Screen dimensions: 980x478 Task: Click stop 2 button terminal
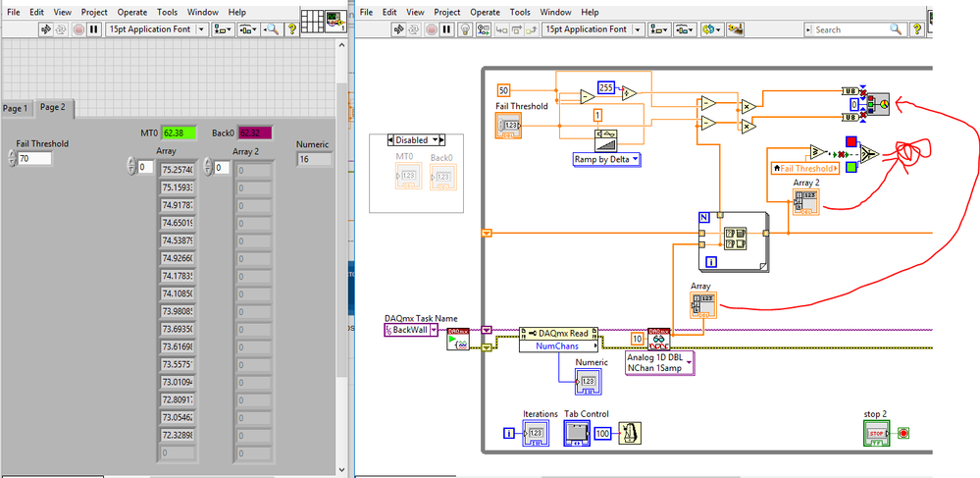click(x=875, y=433)
